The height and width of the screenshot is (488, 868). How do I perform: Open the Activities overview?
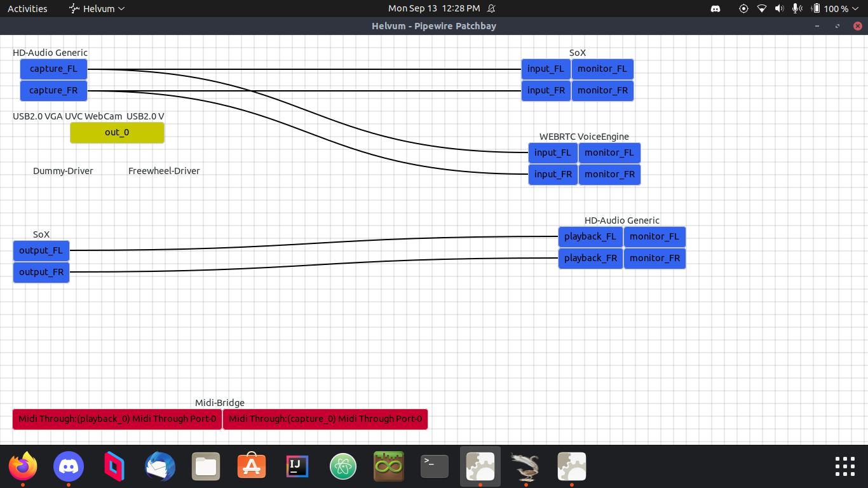[27, 8]
